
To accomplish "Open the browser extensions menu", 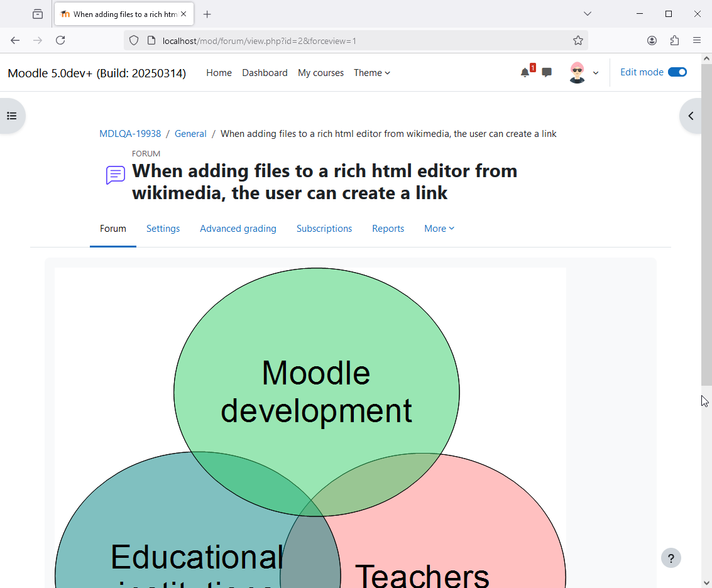I will [x=674, y=40].
